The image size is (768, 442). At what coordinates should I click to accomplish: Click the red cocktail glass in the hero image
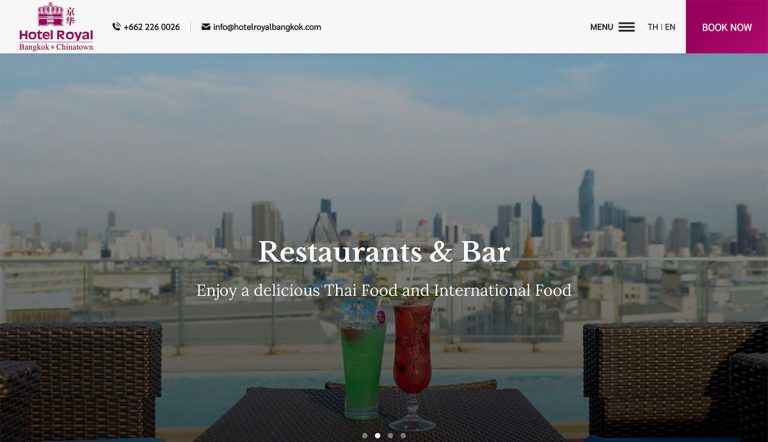[412, 365]
